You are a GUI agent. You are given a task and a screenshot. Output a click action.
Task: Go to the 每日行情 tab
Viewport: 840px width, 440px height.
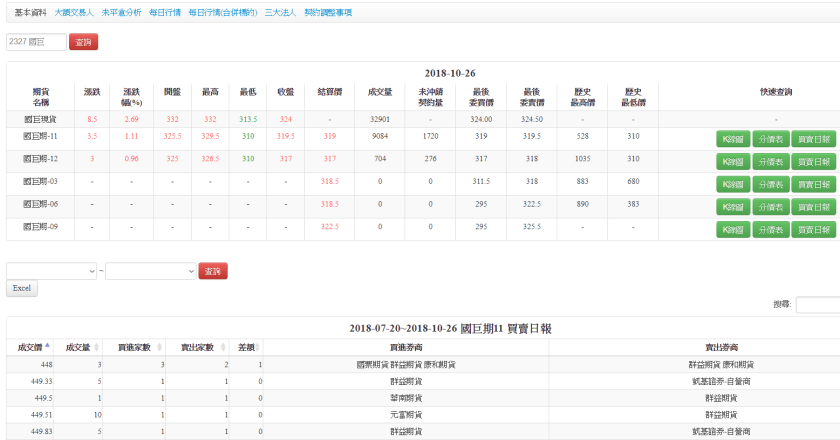point(165,12)
